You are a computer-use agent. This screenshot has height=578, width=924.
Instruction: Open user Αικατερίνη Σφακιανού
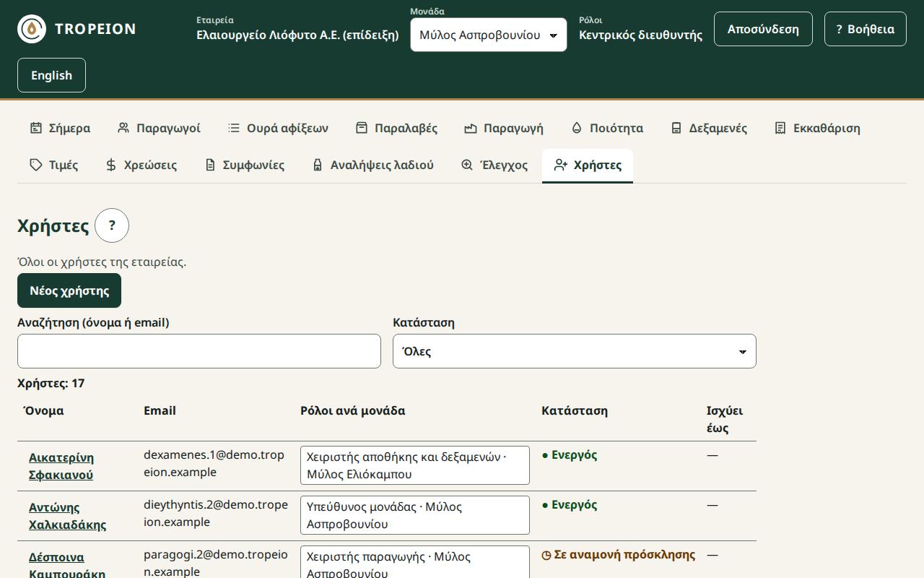[x=61, y=466]
